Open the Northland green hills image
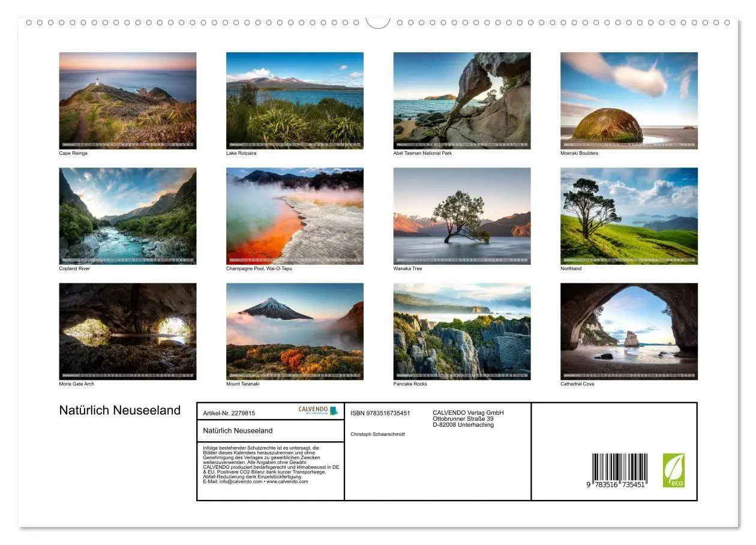756x545 pixels. 629,216
